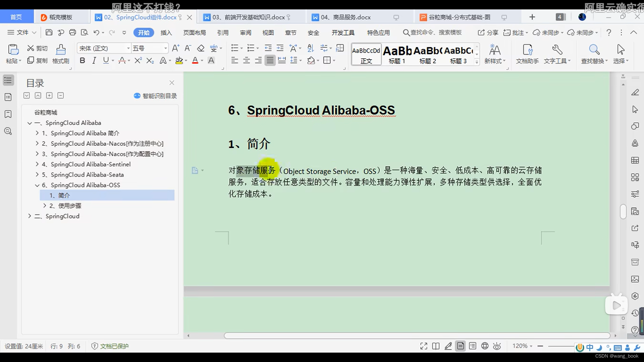Open the 审阅 ribbon tab
The image size is (644, 362).
click(x=246, y=33)
